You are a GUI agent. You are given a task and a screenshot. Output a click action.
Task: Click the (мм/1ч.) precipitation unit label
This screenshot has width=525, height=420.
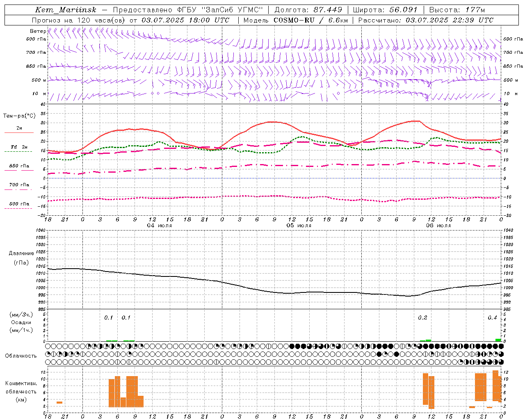pos(21,330)
